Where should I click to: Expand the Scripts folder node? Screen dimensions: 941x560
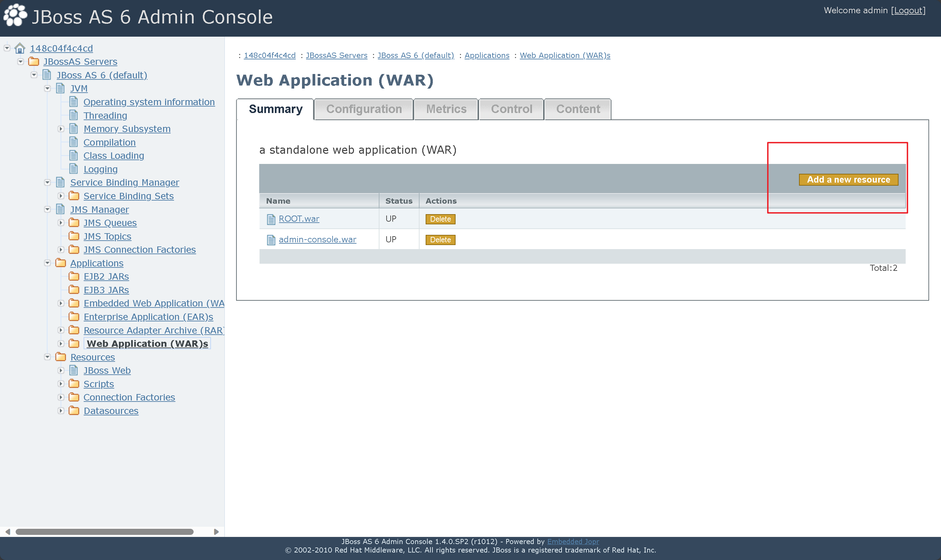point(61,384)
